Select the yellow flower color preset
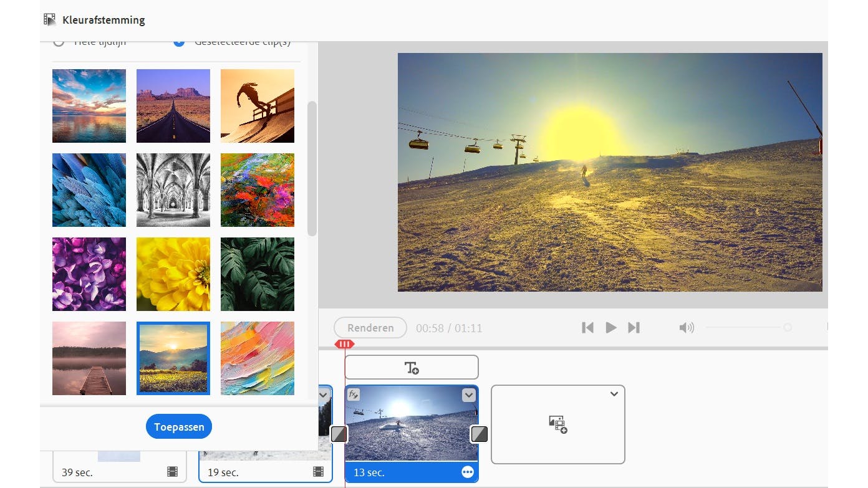 click(x=173, y=274)
